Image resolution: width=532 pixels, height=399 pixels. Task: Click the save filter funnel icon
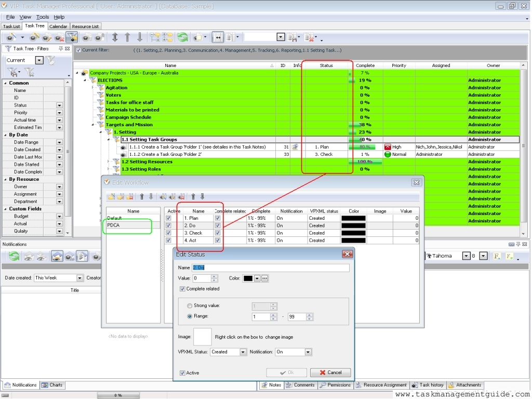click(12, 72)
